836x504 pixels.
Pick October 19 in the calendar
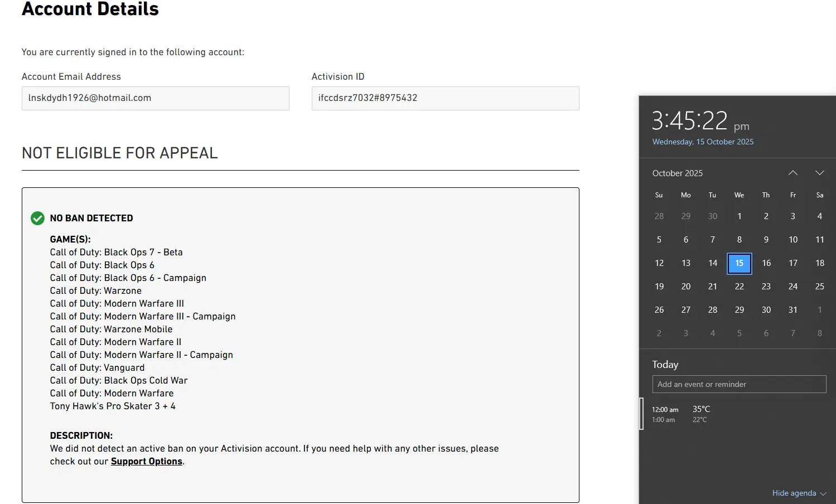click(x=659, y=287)
